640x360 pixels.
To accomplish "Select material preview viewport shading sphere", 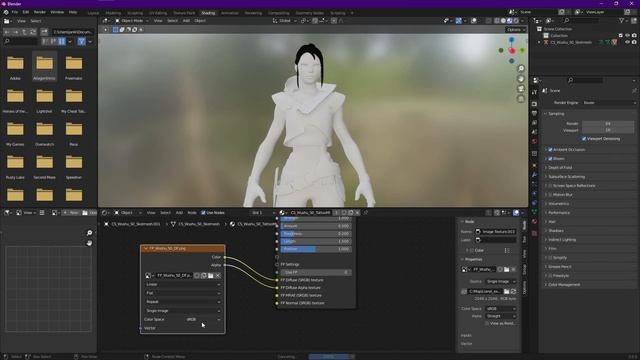I will tap(509, 20).
